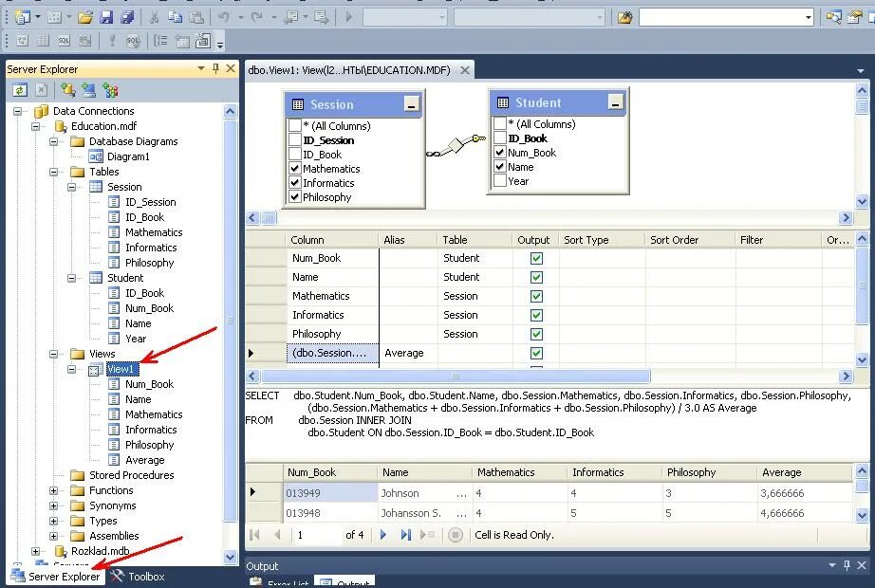Expand the Functions folder node

53,490
